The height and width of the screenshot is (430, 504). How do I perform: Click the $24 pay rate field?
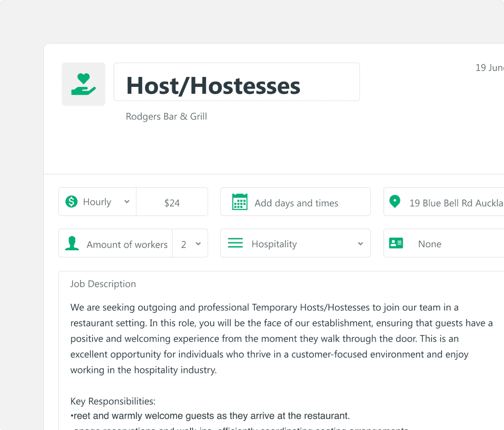pos(172,203)
